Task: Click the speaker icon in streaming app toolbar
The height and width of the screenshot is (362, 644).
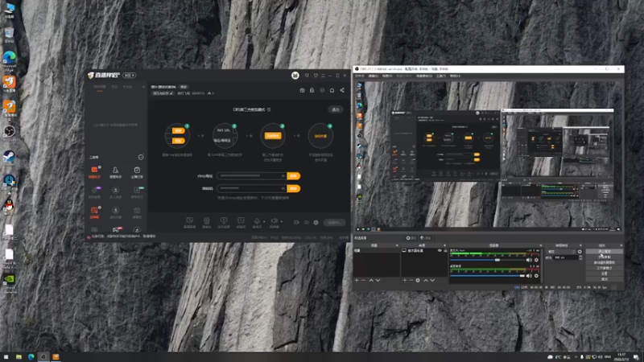Action: 274,221
